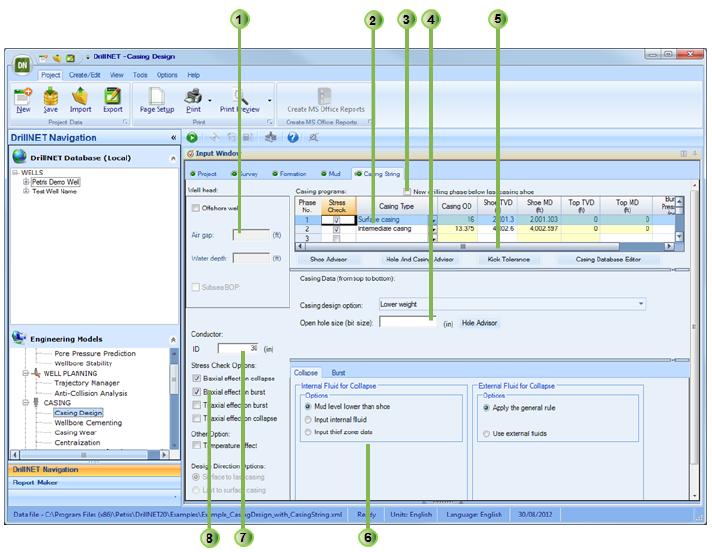Click CASING node icon in tree
Image resolution: width=712 pixels, height=552 pixels.
click(x=36, y=403)
